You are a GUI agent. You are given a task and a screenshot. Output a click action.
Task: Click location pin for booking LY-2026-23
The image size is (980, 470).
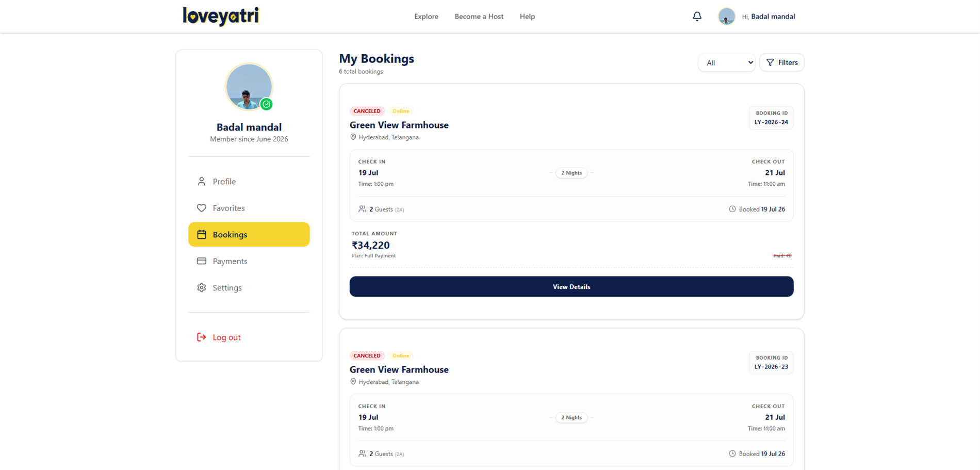click(x=353, y=382)
